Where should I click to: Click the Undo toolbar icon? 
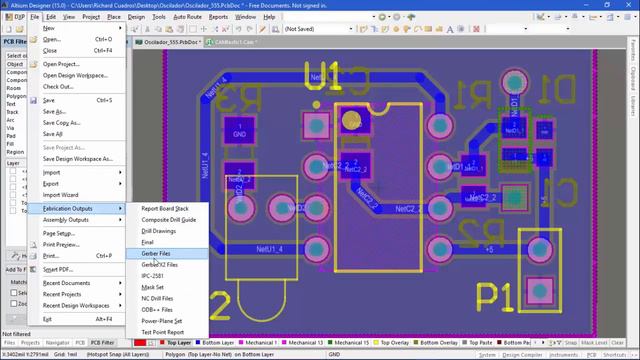tap(239, 29)
